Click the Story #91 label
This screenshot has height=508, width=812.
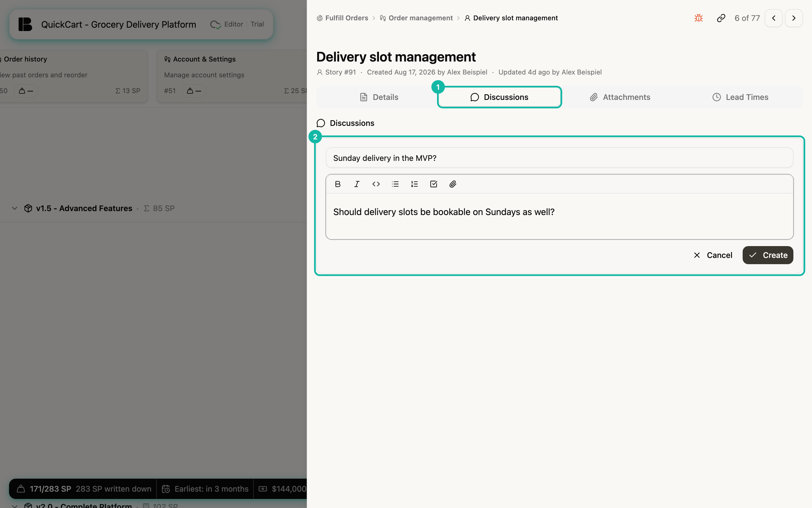[341, 72]
